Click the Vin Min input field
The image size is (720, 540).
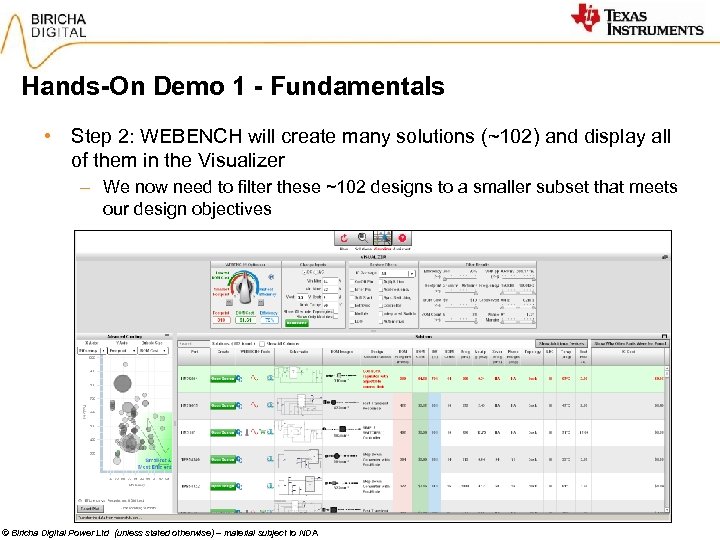[330, 281]
